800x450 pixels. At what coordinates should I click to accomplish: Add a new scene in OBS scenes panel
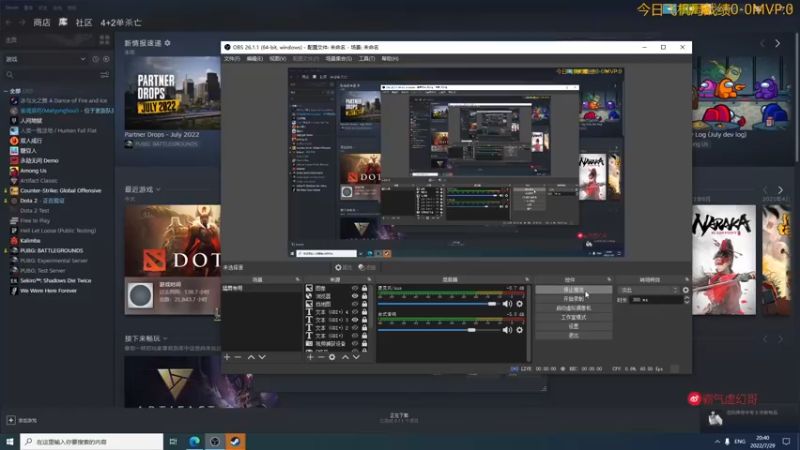pos(227,357)
